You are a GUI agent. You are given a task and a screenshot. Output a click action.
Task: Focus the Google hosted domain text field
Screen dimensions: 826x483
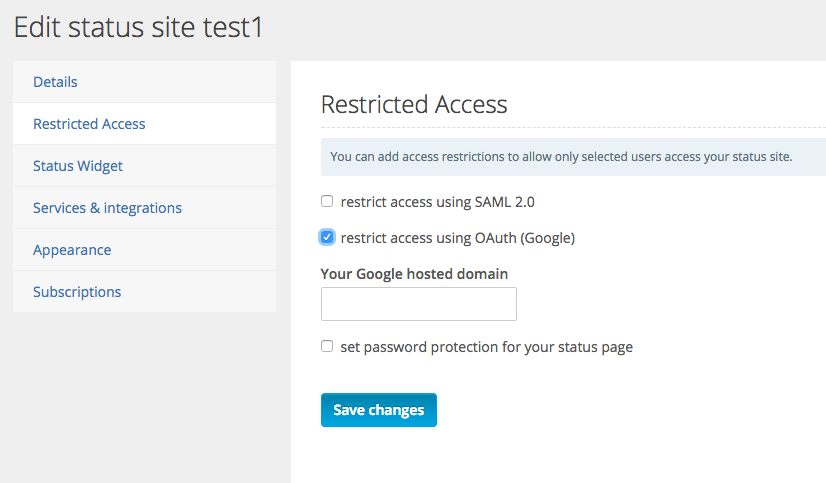pyautogui.click(x=419, y=304)
